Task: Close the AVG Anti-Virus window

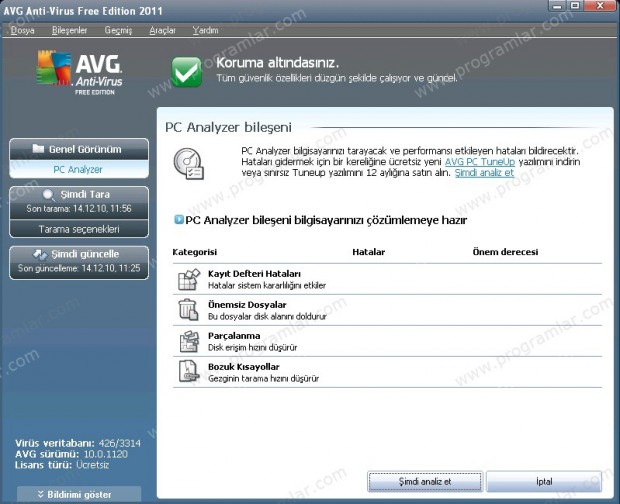Action: pyautogui.click(x=600, y=6)
